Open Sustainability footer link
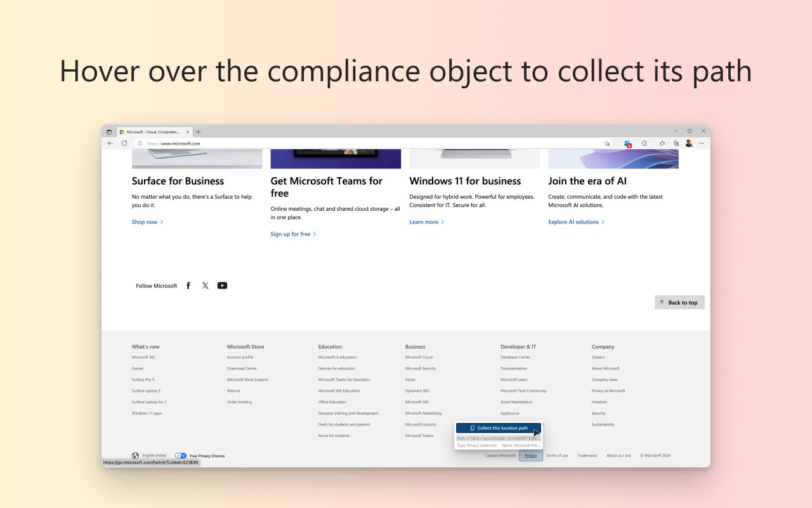 click(x=603, y=424)
